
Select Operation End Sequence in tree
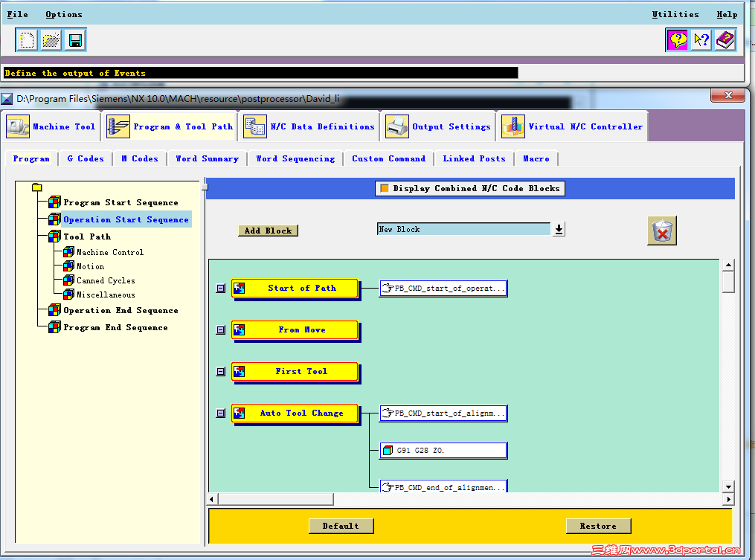121,311
